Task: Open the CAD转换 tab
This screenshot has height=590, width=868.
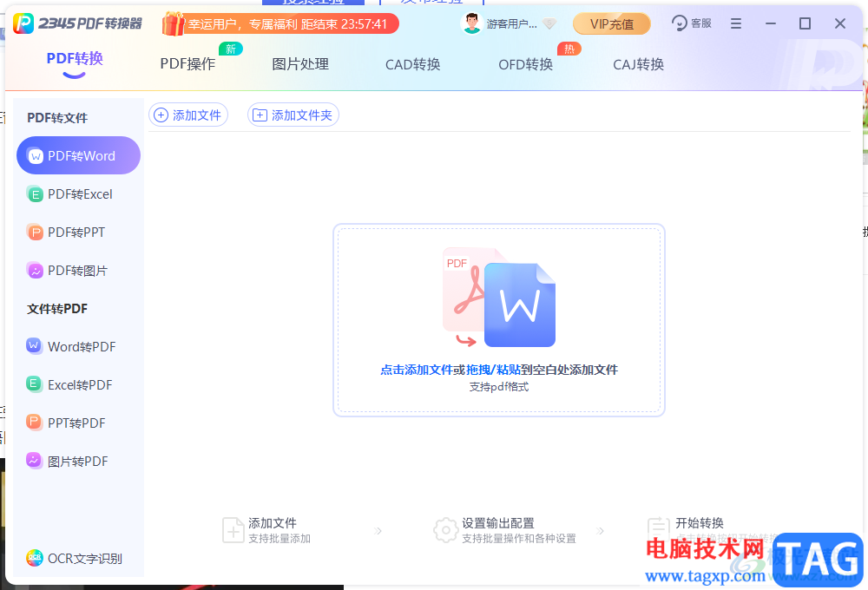Action: (x=413, y=65)
